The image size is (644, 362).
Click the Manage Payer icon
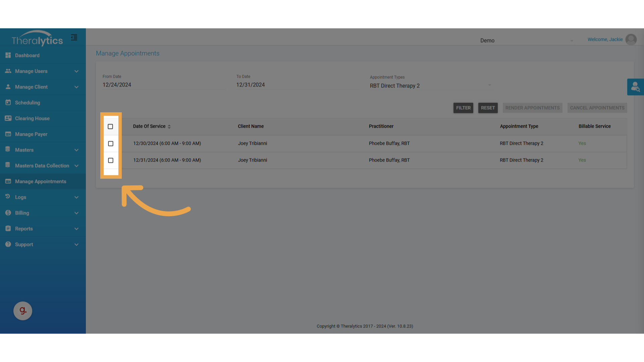coord(8,134)
